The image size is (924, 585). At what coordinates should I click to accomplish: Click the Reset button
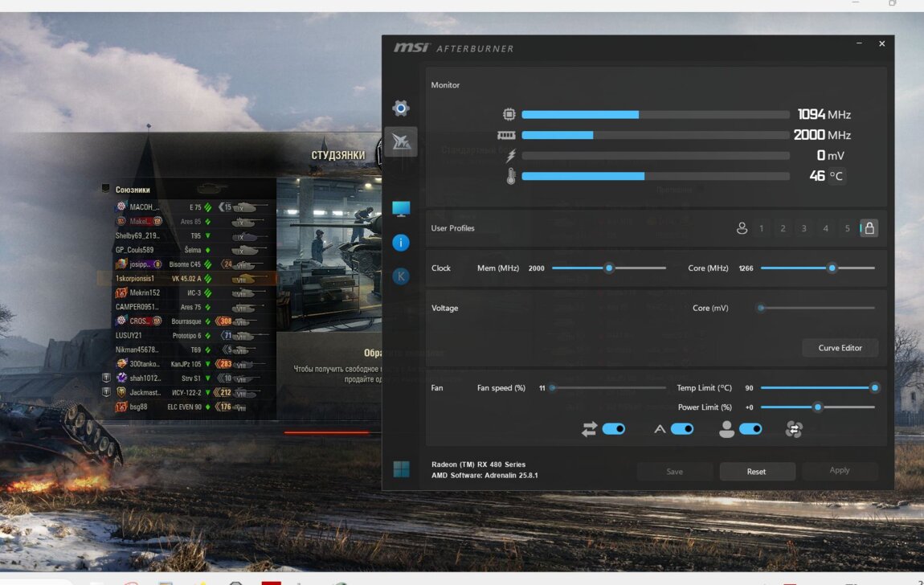coord(756,472)
